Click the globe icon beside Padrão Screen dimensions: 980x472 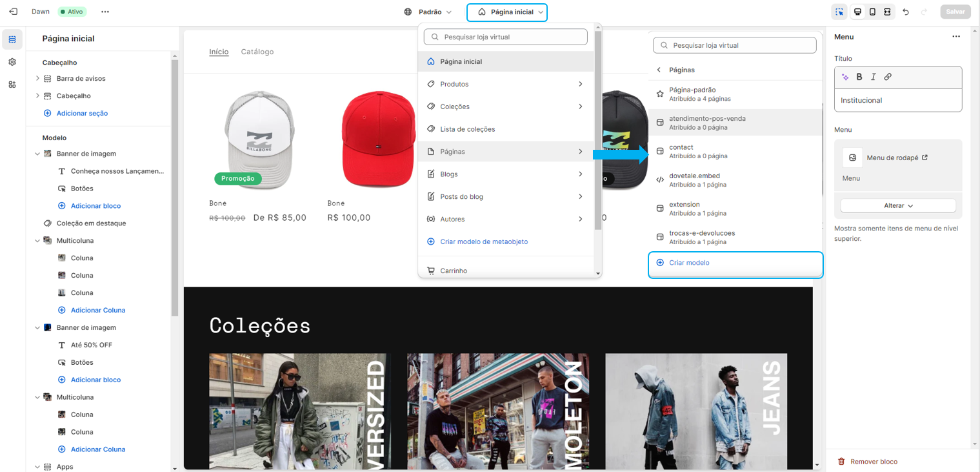408,12
